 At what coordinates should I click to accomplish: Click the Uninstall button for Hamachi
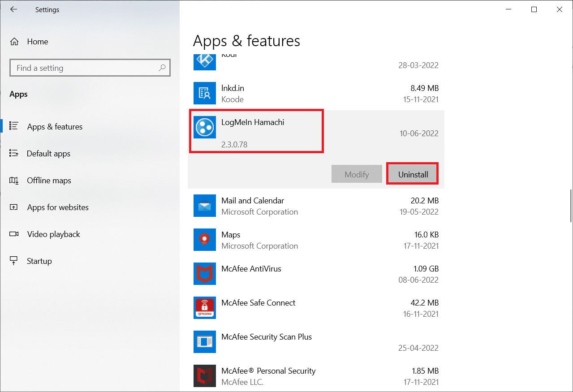tap(413, 174)
